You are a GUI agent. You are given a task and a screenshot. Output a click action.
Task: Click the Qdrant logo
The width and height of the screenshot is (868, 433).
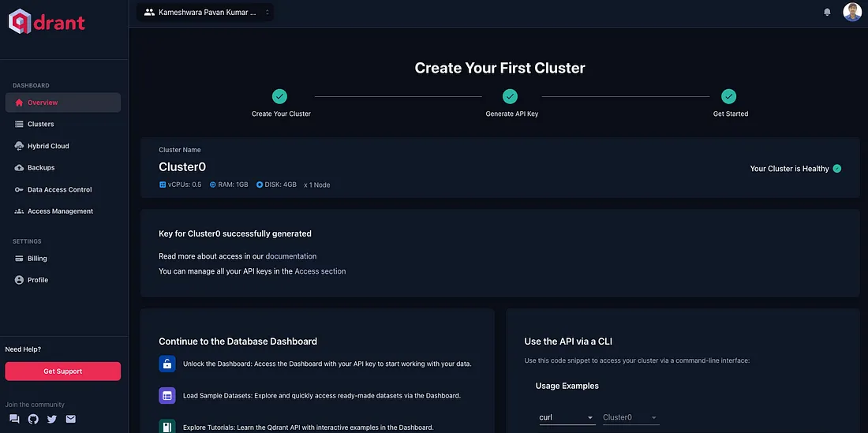click(47, 22)
